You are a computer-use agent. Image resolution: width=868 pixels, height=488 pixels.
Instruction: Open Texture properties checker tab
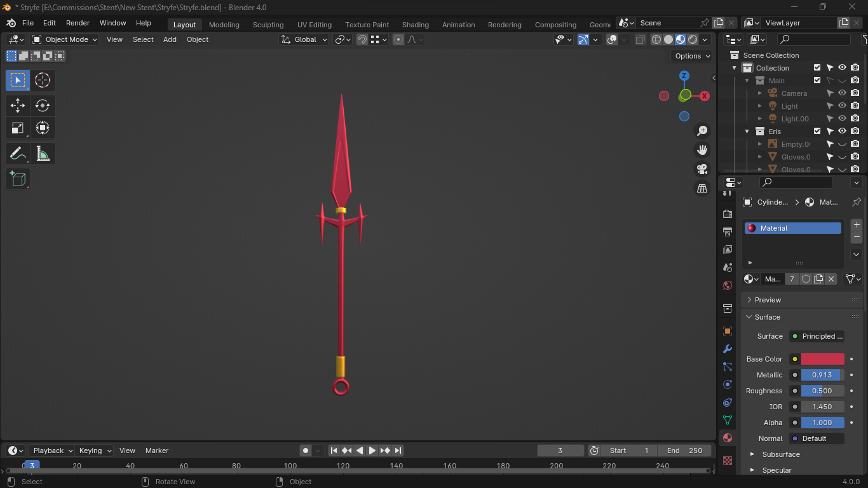(x=728, y=461)
